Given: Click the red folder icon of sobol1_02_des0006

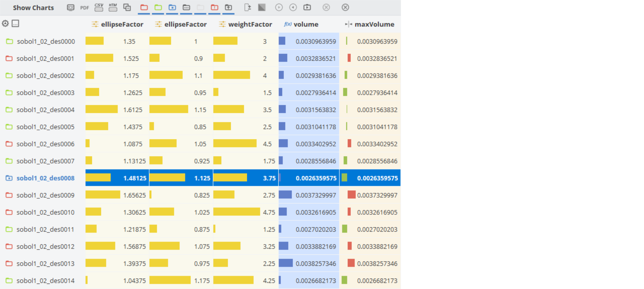Looking at the screenshot, I should tap(9, 144).
